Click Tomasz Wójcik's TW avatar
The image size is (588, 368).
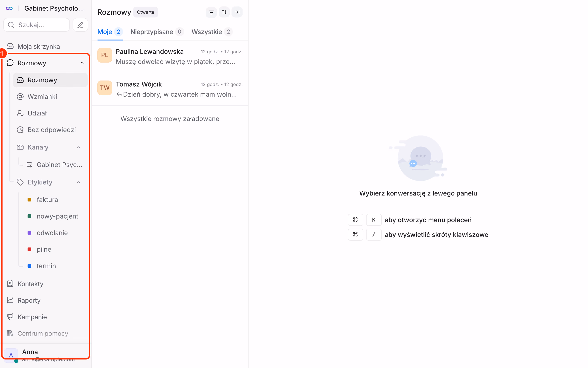[105, 88]
